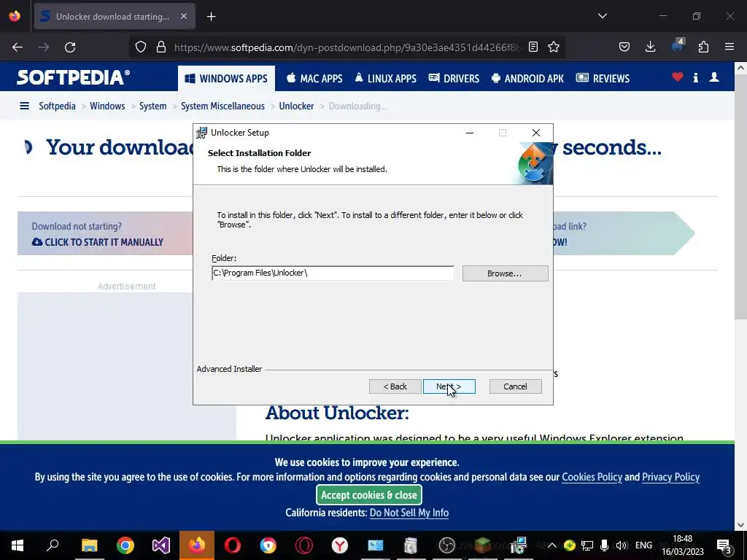Click the extension icon with badge 4
This screenshot has height=560, width=747.
678,46
